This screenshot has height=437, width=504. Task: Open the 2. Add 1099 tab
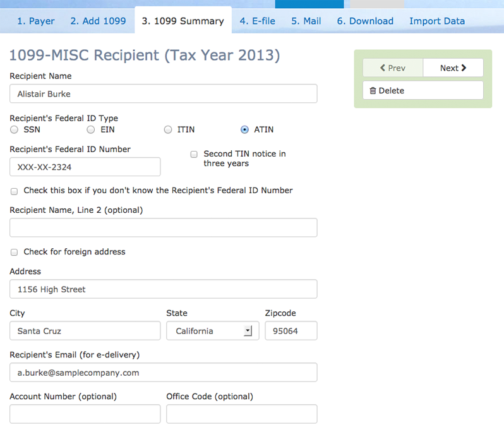[98, 21]
